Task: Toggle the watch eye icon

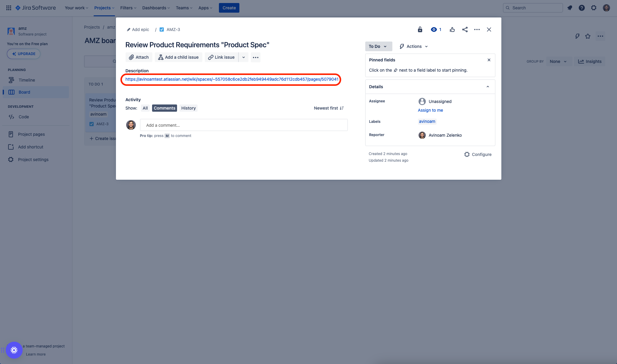Action: 434,30
